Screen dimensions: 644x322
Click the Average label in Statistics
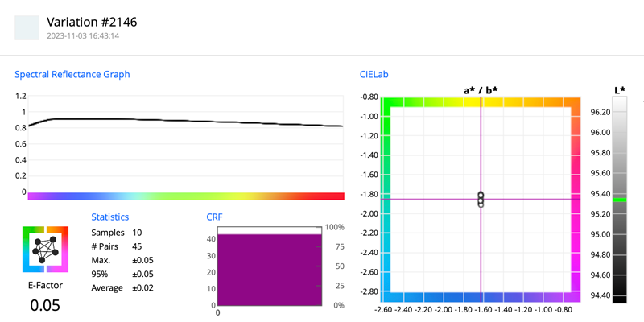point(107,288)
